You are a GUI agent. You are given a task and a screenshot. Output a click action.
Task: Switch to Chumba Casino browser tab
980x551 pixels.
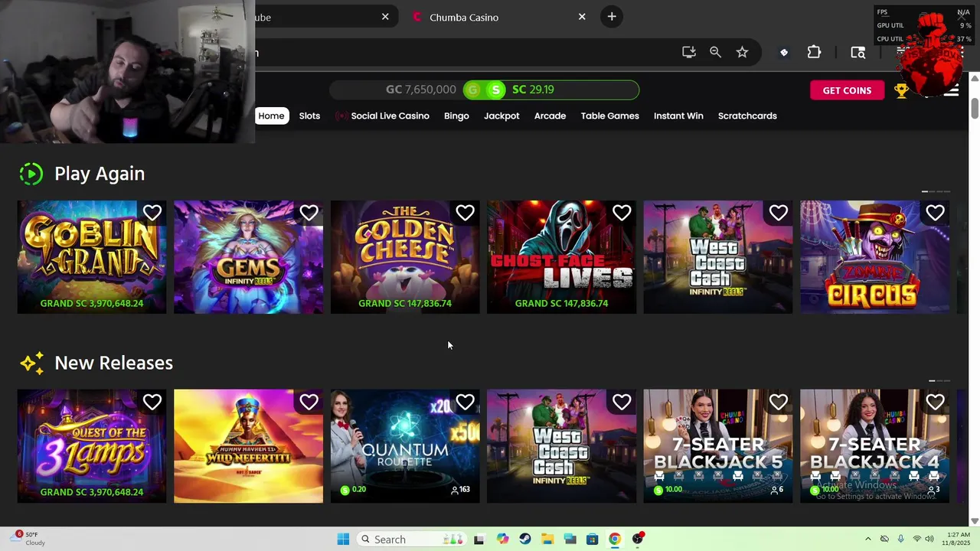click(x=496, y=17)
